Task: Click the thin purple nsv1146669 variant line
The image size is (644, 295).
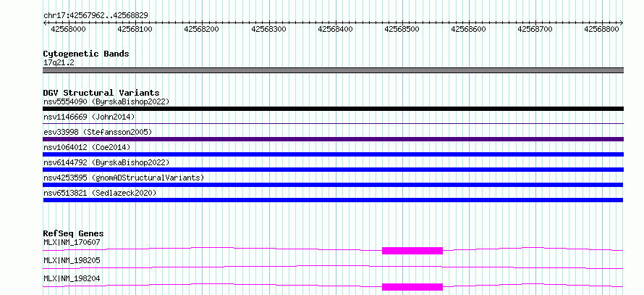Action: tap(333, 123)
